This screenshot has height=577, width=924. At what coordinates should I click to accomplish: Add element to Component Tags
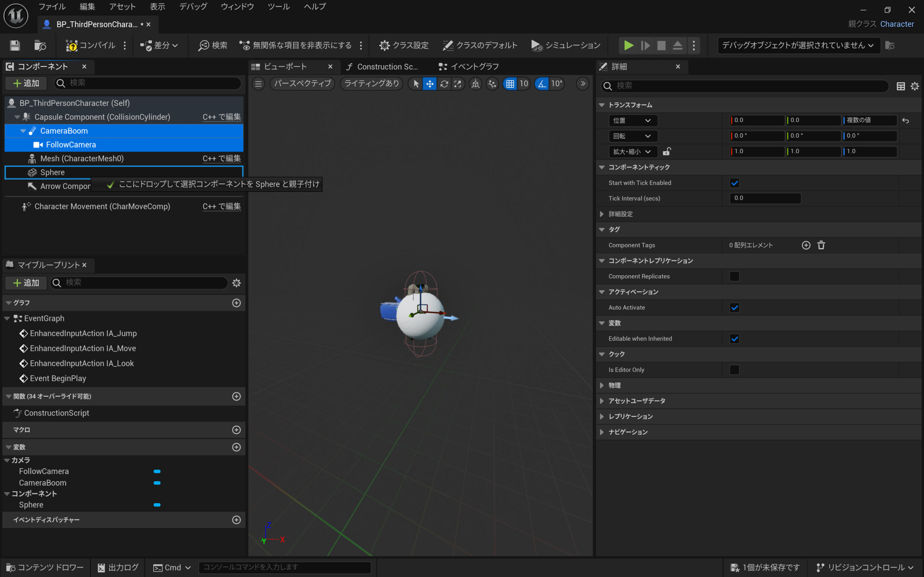coord(806,245)
